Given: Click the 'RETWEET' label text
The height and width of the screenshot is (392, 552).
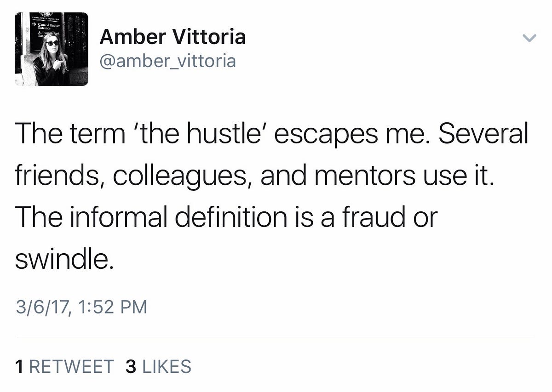Looking at the screenshot, I should (x=72, y=366).
